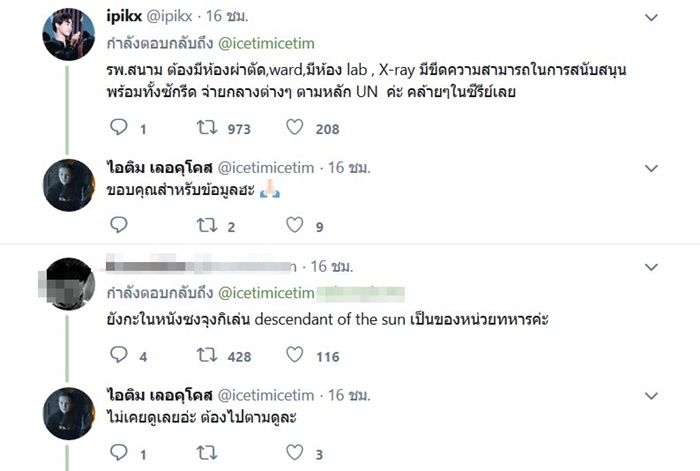Expand the chevron on the last tweet

652,394
